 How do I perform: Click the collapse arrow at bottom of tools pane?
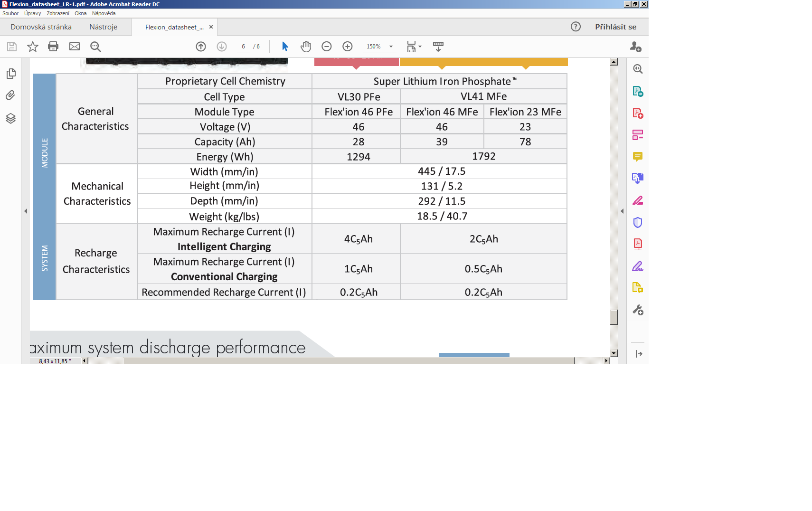point(639,354)
